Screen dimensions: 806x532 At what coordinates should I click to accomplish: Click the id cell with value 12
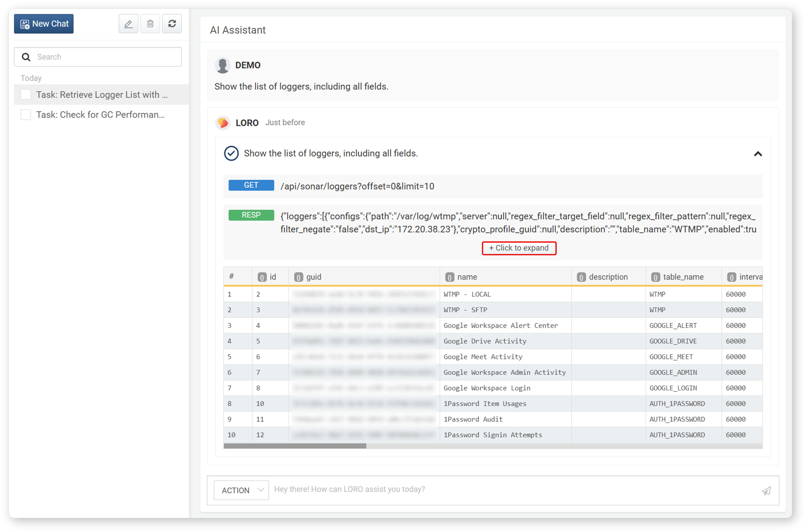pos(270,435)
